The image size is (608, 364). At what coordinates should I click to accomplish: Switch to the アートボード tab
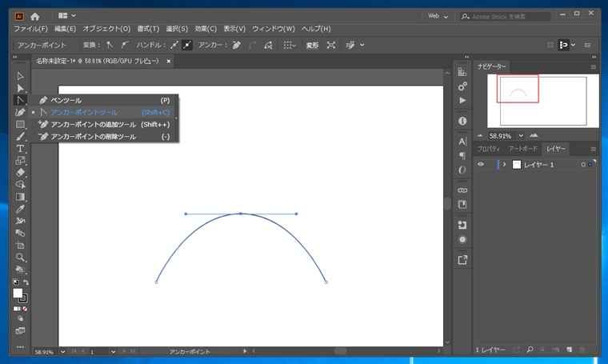[x=522, y=149]
